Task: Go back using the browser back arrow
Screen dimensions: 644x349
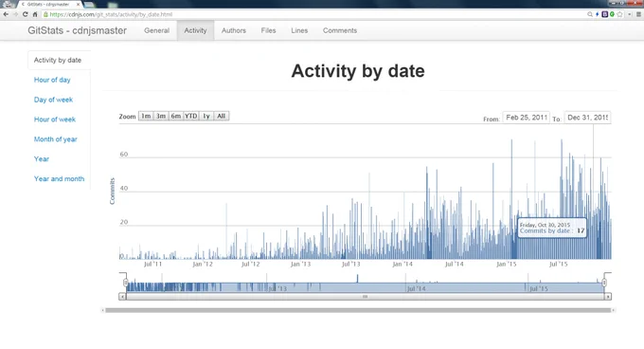Action: click(6, 14)
